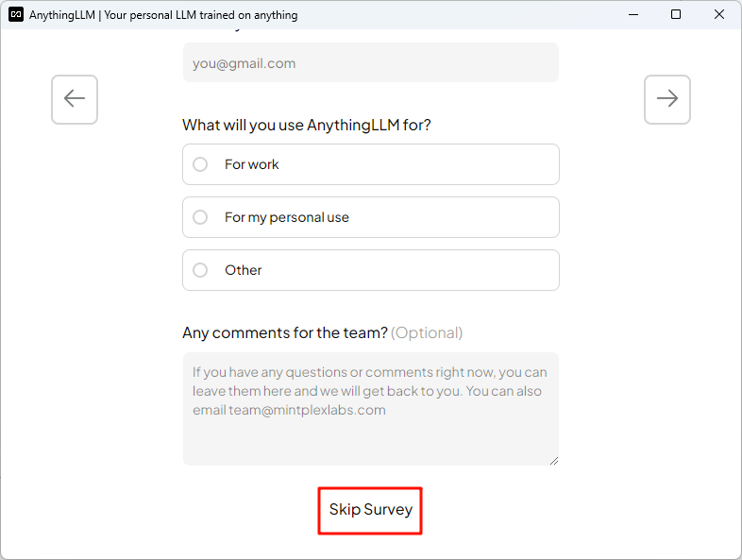Choose the 'For my personal use' radio circle
The height and width of the screenshot is (560, 742).
click(x=200, y=217)
